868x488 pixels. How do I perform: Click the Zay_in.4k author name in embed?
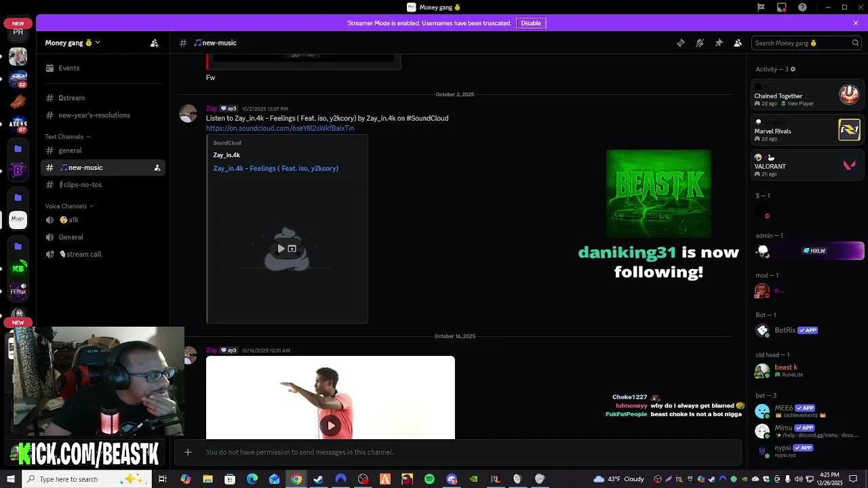(x=226, y=155)
